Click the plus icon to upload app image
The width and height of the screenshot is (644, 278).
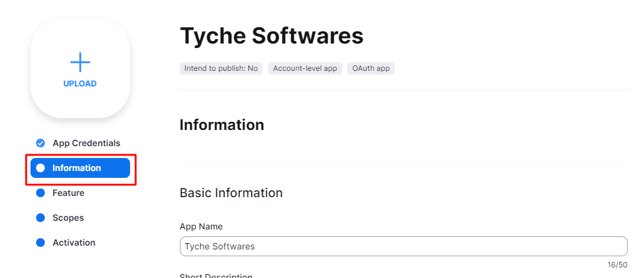(x=80, y=62)
